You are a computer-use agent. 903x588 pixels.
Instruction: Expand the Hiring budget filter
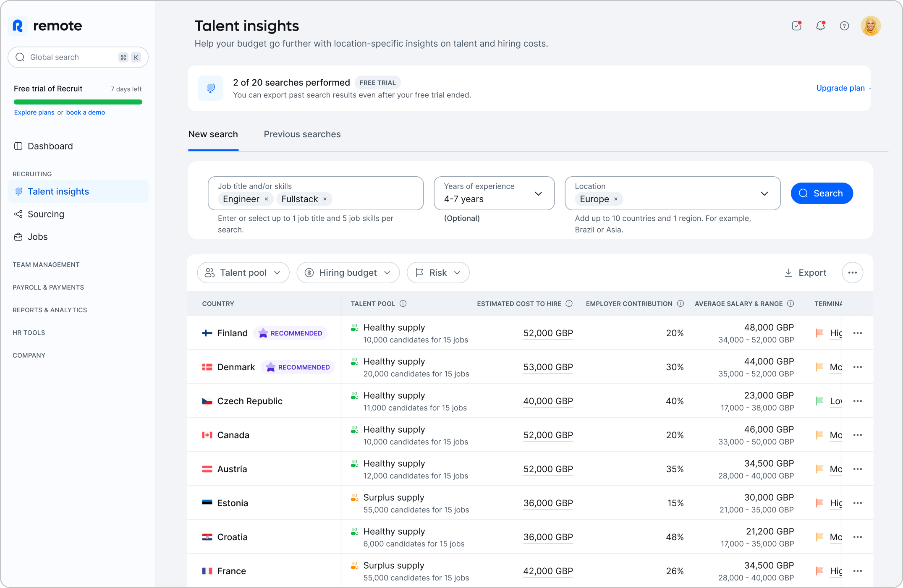[348, 272]
